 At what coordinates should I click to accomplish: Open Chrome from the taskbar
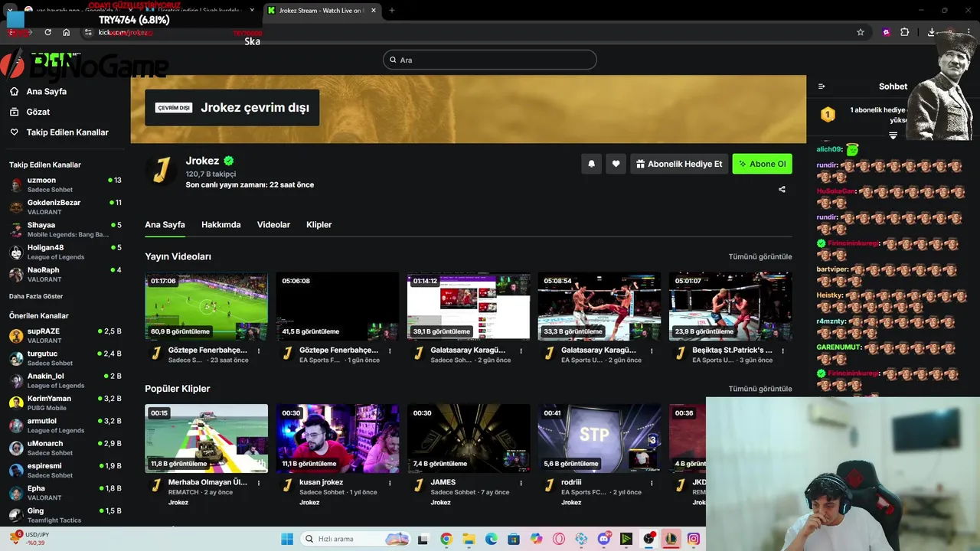point(446,539)
